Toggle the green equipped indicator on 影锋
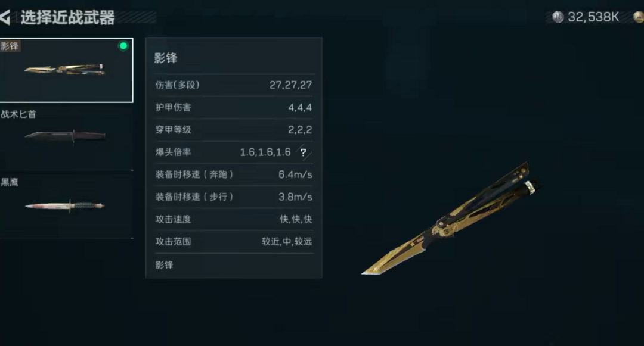The width and height of the screenshot is (644, 346). 123,46
